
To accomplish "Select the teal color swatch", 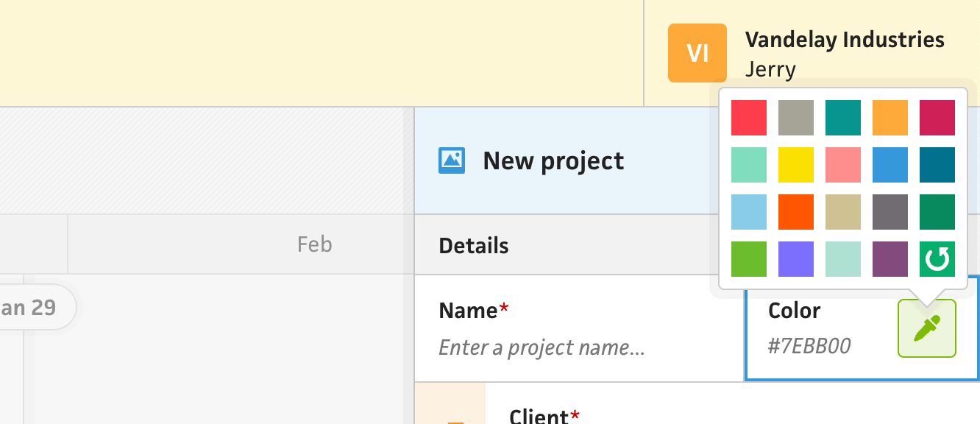I will (843, 118).
